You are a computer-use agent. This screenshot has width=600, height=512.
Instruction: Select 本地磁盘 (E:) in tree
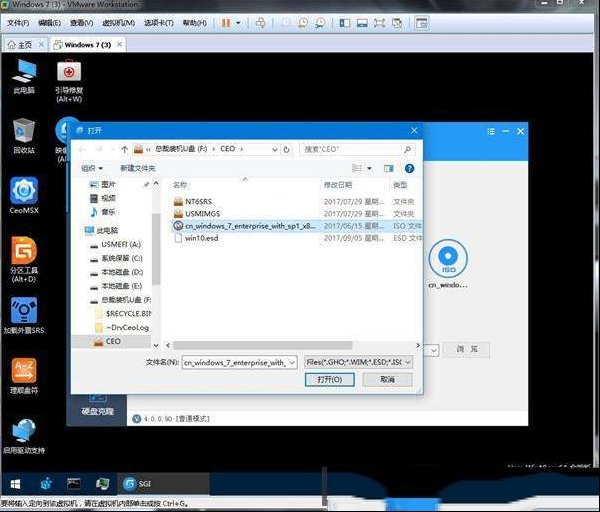point(116,286)
